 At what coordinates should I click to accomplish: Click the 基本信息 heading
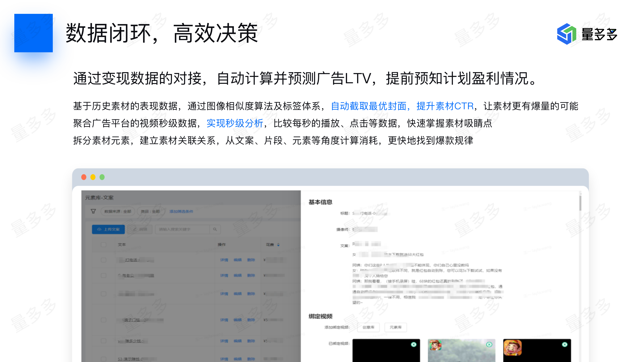(320, 202)
